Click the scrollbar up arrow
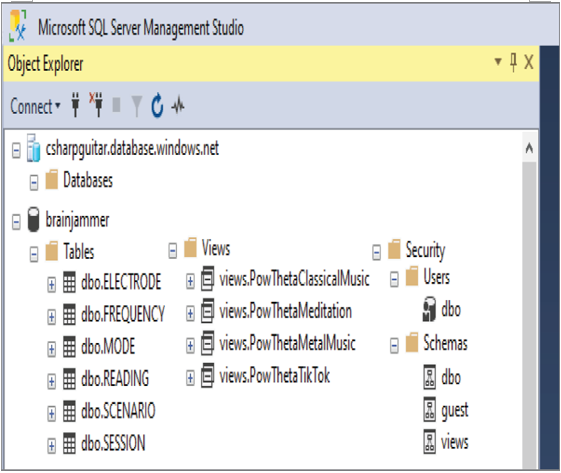 tap(530, 148)
